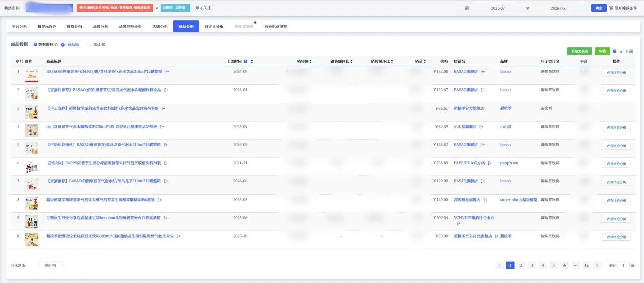Image resolution: width=644 pixels, height=283 pixels.
Task: Open end month 2026-06 picker
Action: tap(557, 8)
